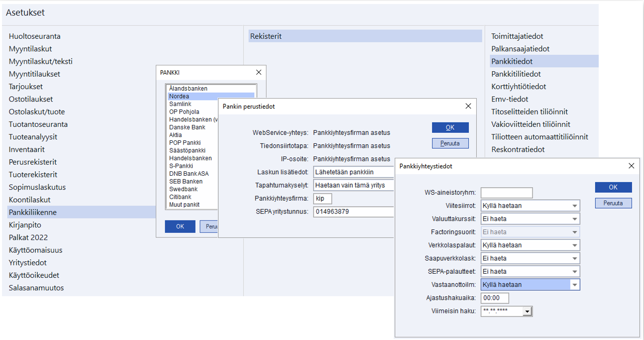Confirm with OK in the PANKKI dialog
The height and width of the screenshot is (340, 644).
coord(180,227)
